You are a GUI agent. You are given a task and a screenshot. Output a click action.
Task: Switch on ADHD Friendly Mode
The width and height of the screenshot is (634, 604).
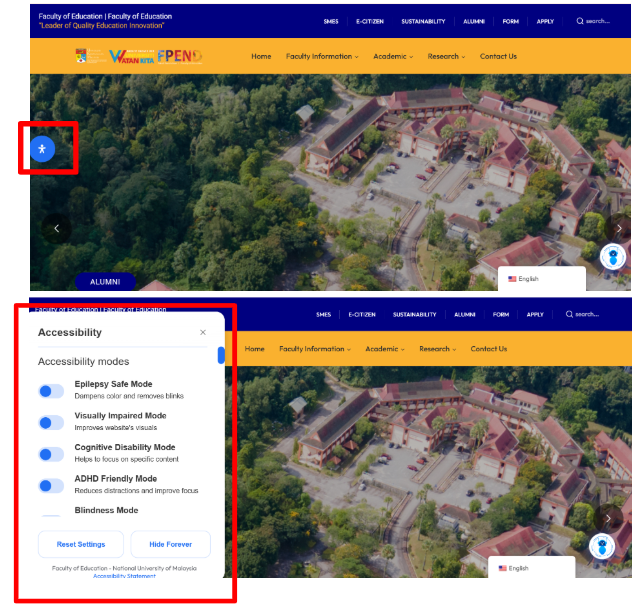click(51, 486)
